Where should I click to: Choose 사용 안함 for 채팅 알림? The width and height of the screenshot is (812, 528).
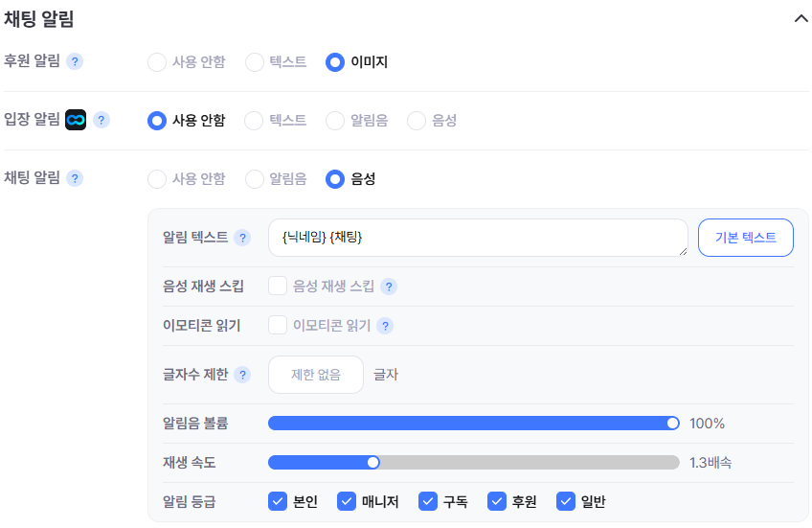[x=157, y=179]
